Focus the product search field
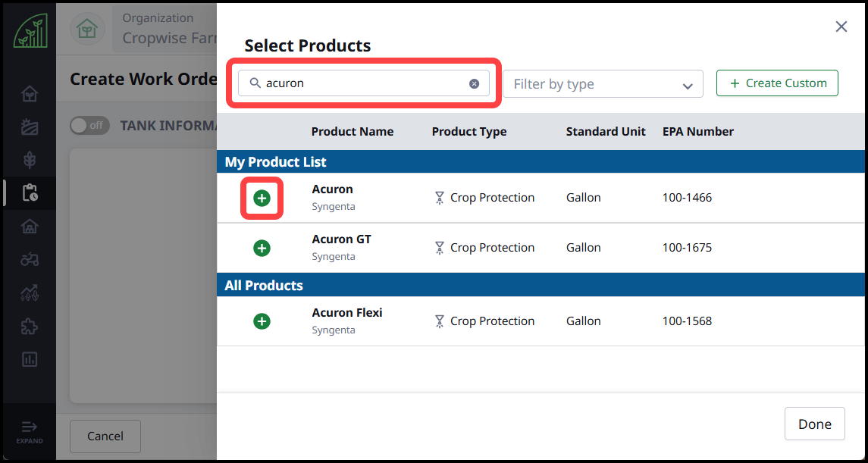Screen dimensions: 868x463 pos(364,83)
